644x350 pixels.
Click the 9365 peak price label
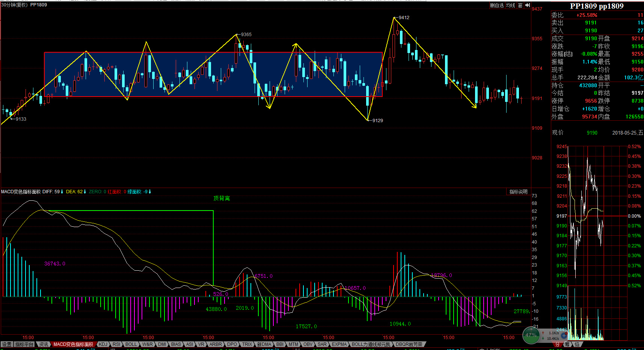pos(246,35)
